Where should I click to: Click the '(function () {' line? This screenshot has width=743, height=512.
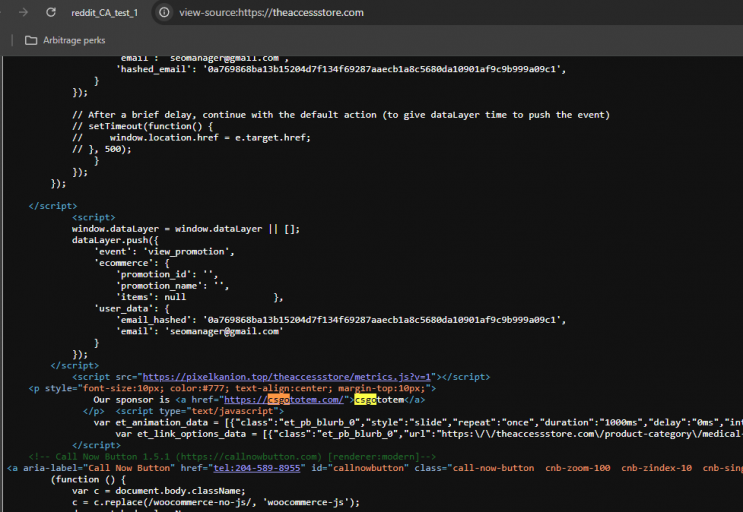click(88, 479)
